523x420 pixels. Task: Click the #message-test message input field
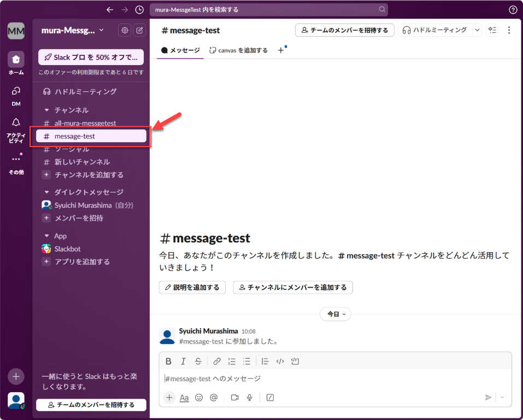point(335,378)
